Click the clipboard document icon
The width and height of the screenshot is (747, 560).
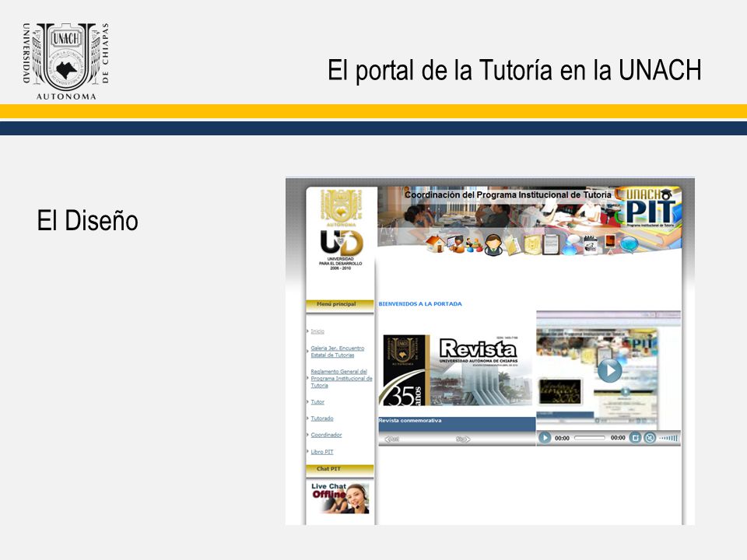pyautogui.click(x=550, y=245)
